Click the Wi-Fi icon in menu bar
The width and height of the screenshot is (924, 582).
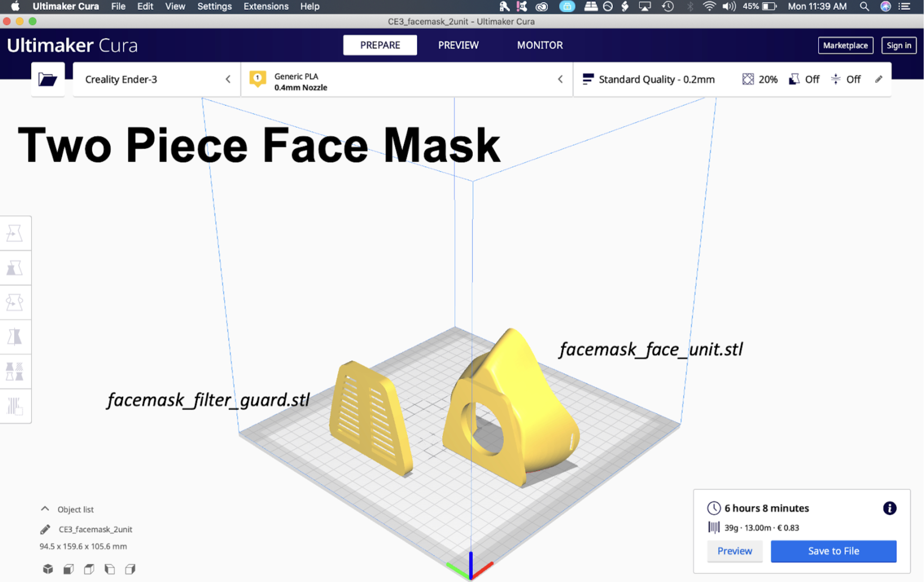tap(709, 6)
